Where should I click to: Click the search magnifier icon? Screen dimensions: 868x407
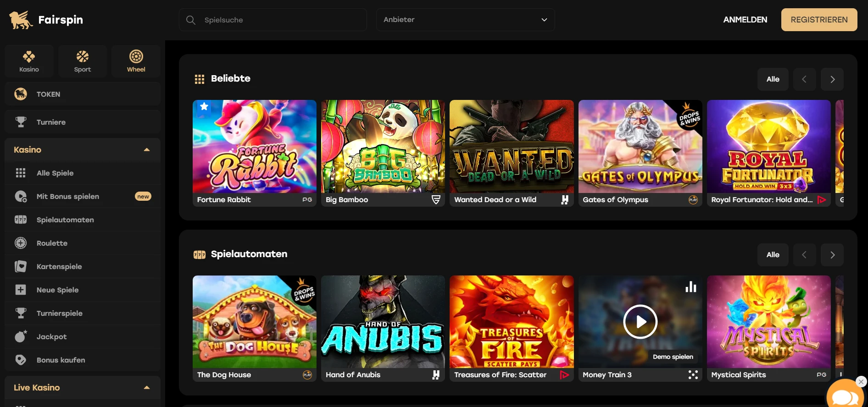(x=191, y=20)
